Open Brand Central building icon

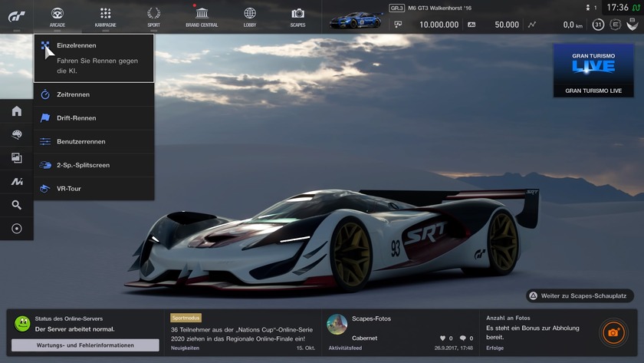point(202,13)
